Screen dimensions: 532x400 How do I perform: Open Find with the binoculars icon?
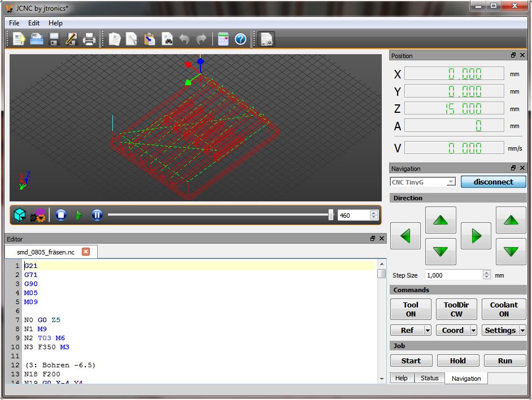click(167, 39)
